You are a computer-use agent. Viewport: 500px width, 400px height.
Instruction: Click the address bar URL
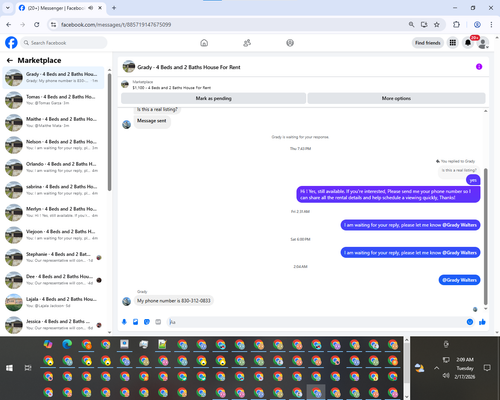116,25
